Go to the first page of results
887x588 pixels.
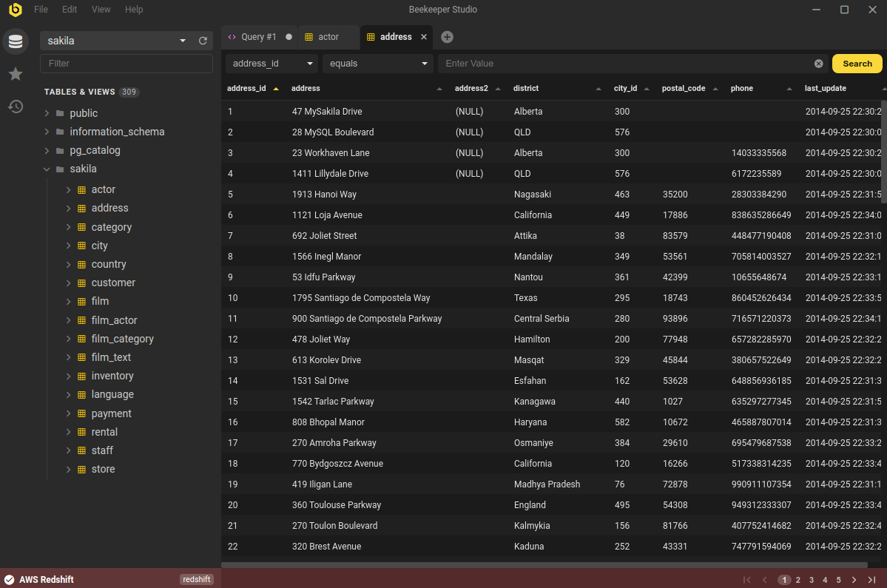point(746,580)
